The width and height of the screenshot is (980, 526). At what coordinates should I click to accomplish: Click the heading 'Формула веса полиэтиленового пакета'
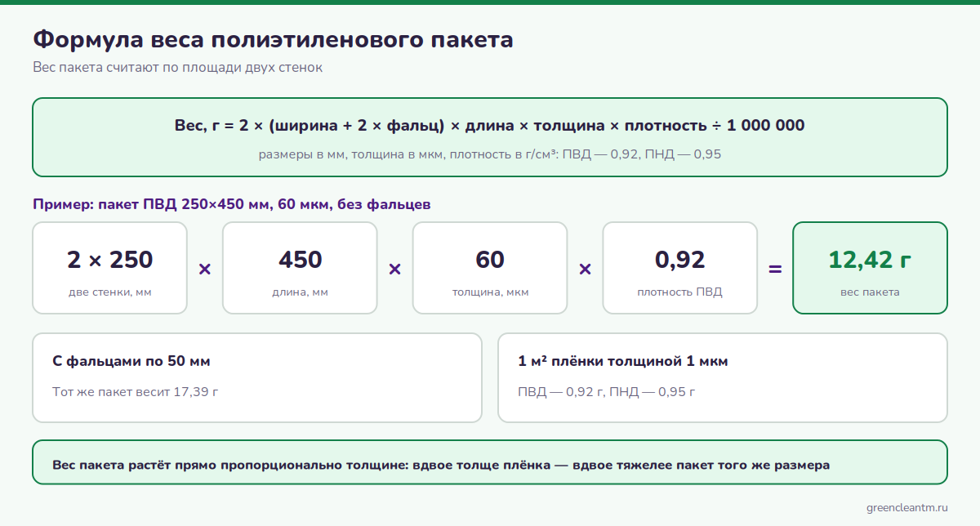coord(273,39)
